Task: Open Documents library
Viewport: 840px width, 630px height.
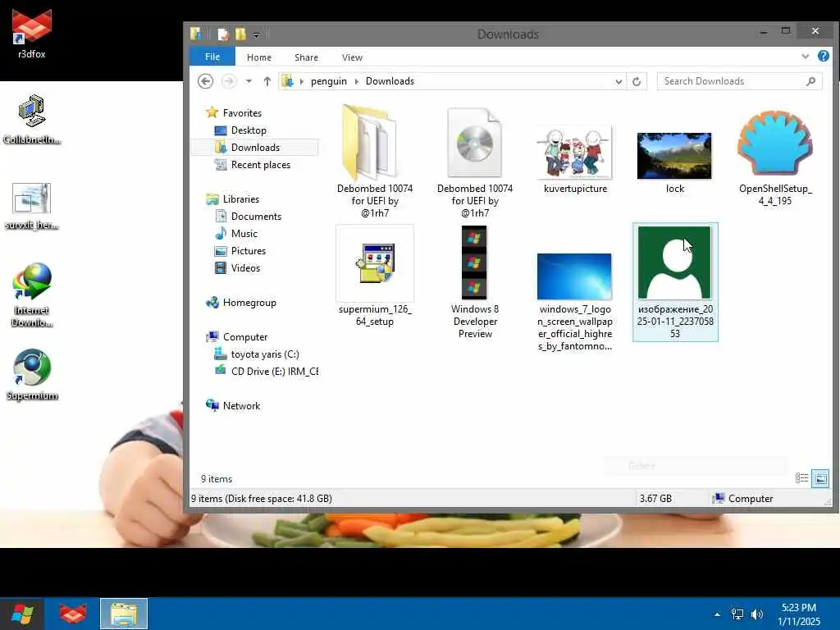Action: (x=256, y=217)
